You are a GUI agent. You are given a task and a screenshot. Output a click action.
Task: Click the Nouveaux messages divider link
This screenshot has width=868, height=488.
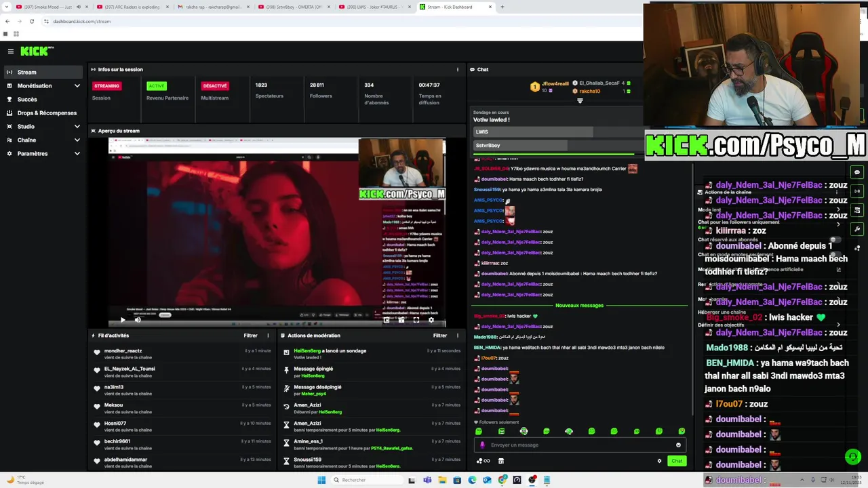[x=579, y=305]
